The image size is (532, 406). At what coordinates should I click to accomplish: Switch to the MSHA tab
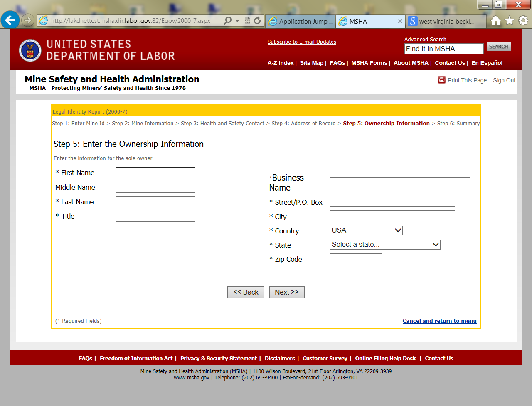371,21
